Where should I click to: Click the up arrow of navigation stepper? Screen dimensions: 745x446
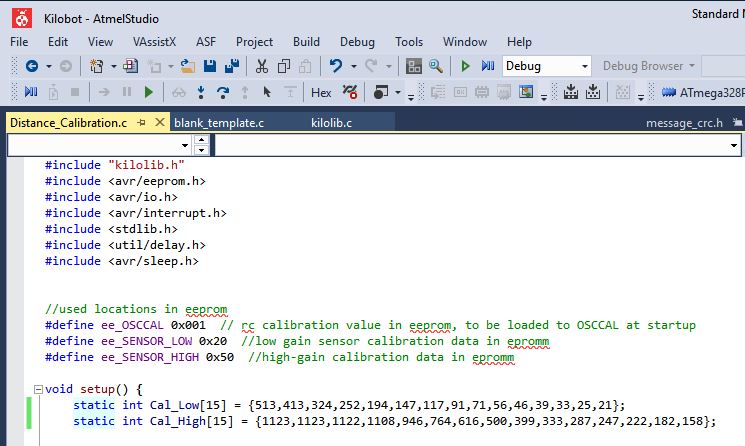[201, 140]
